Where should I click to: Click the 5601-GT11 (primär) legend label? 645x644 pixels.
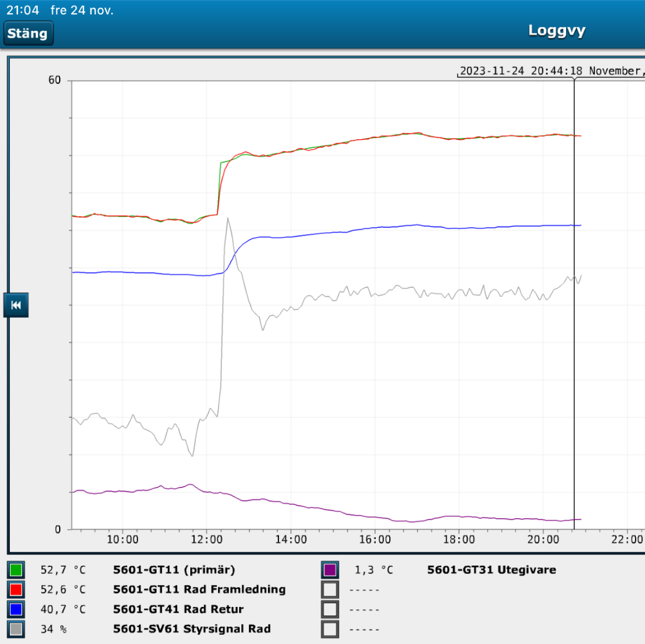coord(174,570)
